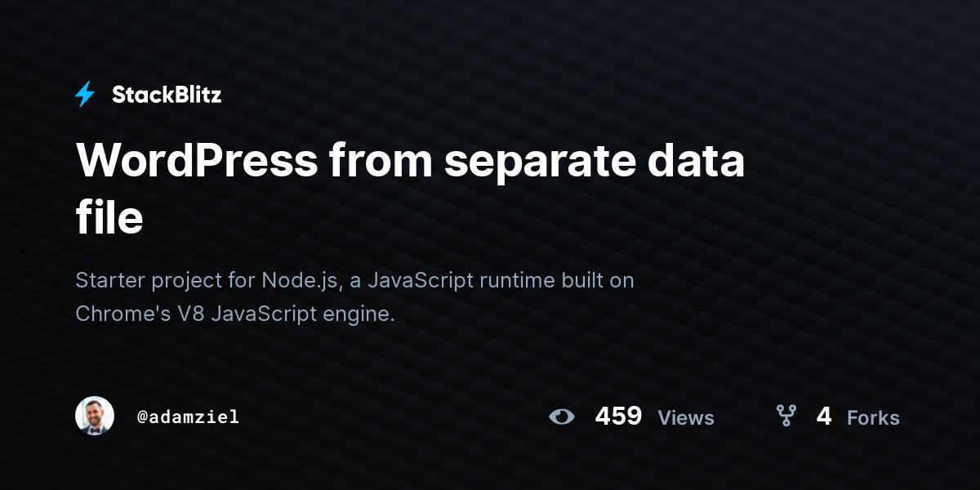
Task: Select the 459 views count
Action: pyautogui.click(x=618, y=416)
